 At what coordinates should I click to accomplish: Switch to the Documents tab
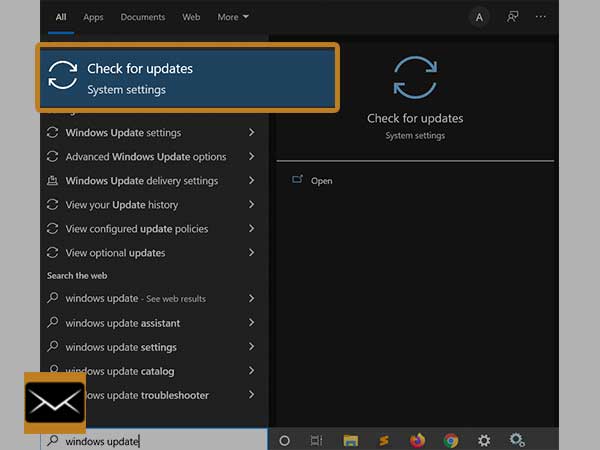point(143,17)
